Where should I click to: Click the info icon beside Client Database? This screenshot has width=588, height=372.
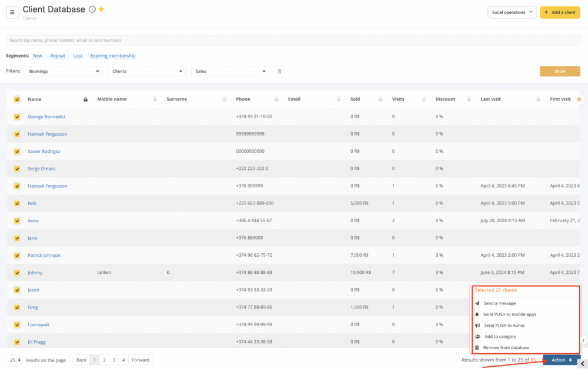click(x=92, y=9)
